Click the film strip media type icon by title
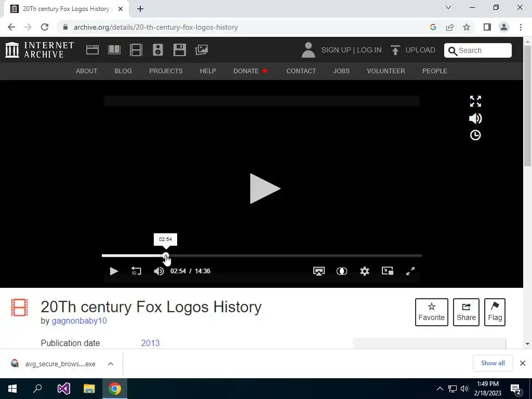This screenshot has height=399, width=532. tap(19, 307)
